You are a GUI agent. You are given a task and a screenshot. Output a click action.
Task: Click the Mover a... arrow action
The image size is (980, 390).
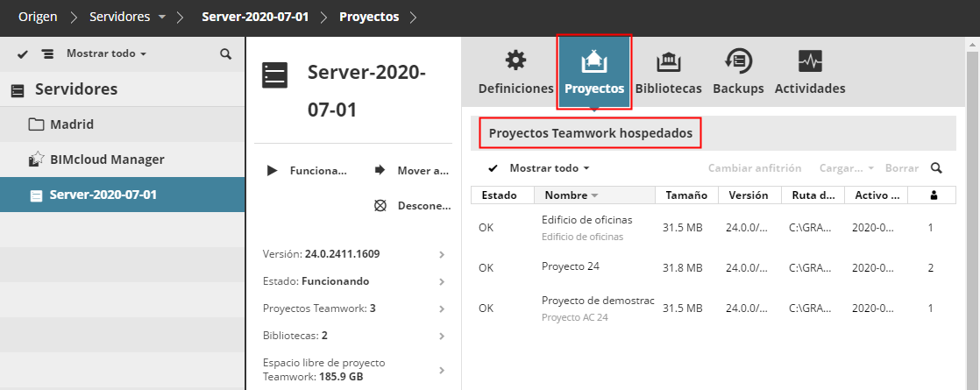pyautogui.click(x=412, y=171)
